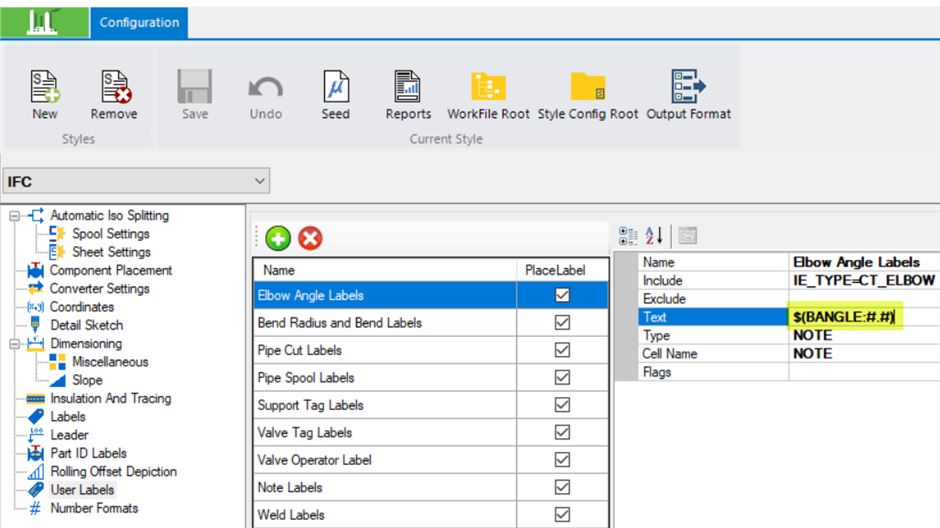Click the Type property value NOTE
Screen dimensions: 940x528
(x=864, y=335)
